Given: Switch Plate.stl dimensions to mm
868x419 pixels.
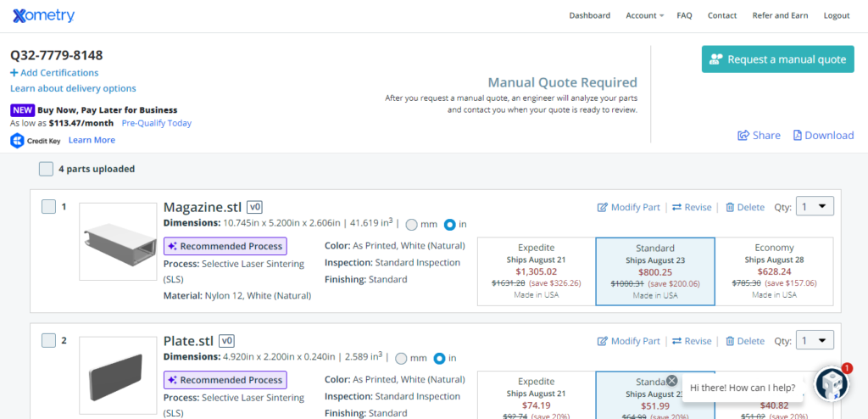Looking at the screenshot, I should (401, 358).
